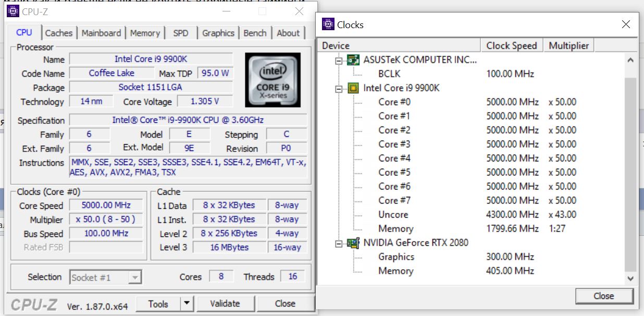Image resolution: width=644 pixels, height=316 pixels.
Task: Open the Graphics tab
Action: (x=218, y=33)
